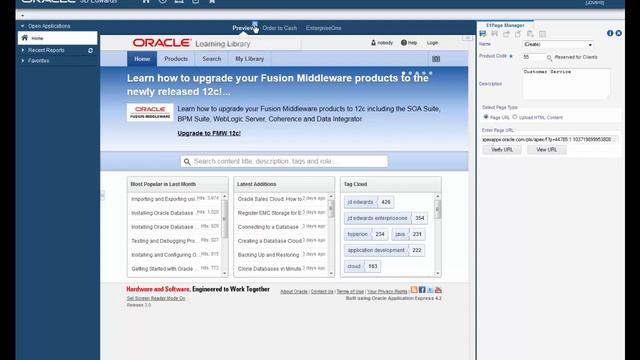Screen dimensions: 640x360
Task: Refresh the Recent Reports list
Action: pyautogui.click(x=90, y=50)
